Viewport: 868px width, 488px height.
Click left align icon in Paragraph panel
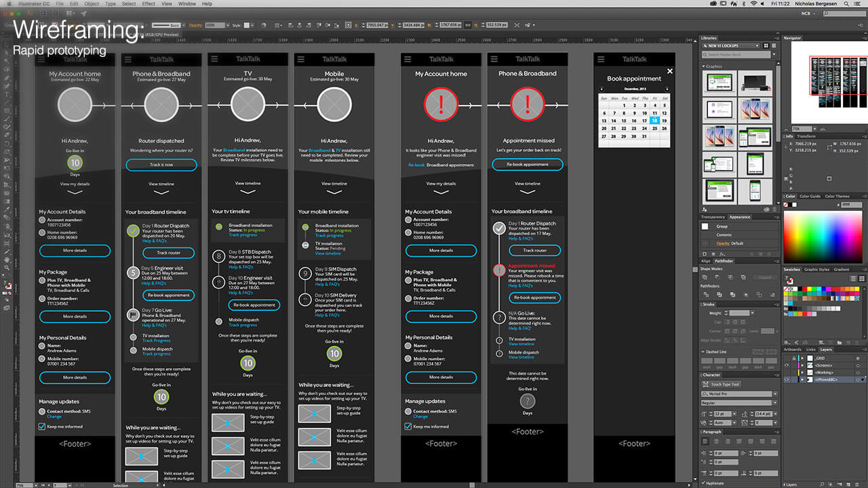pyautogui.click(x=706, y=441)
